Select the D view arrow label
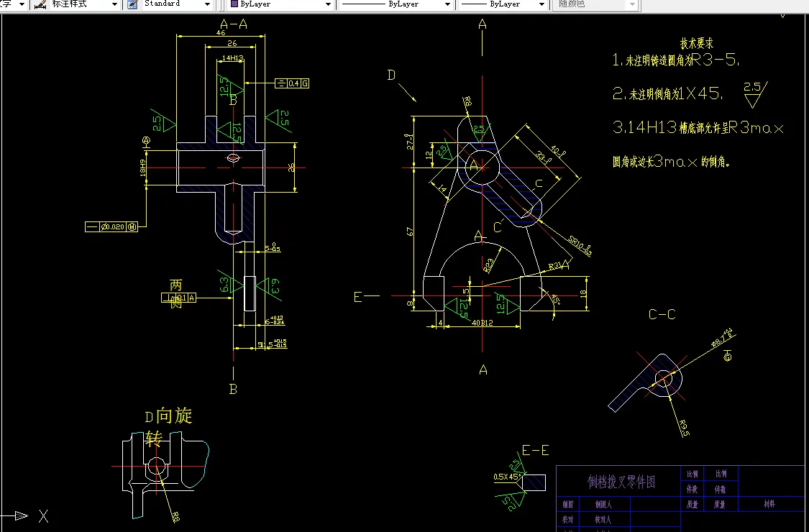Image resolution: width=809 pixels, height=532 pixels. 391,75
